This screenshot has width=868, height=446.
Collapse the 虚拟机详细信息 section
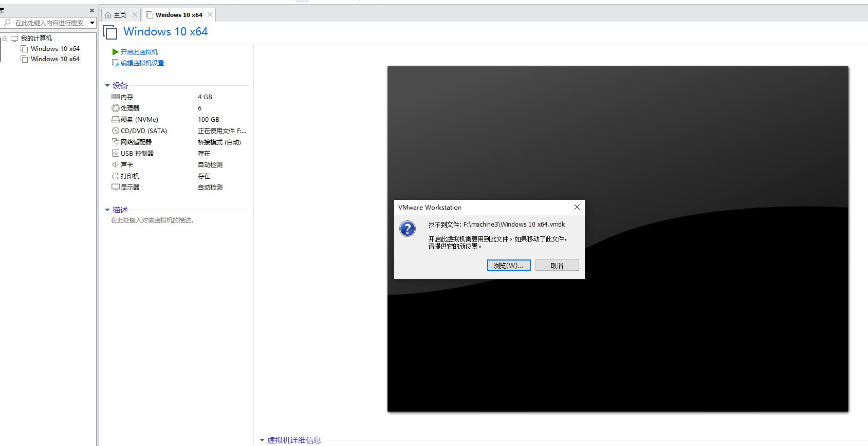[262, 440]
